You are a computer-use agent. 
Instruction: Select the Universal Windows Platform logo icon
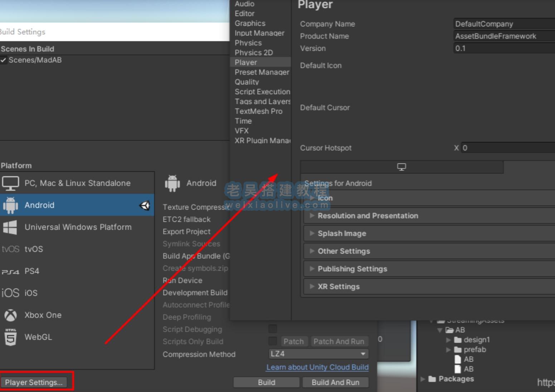[10, 227]
